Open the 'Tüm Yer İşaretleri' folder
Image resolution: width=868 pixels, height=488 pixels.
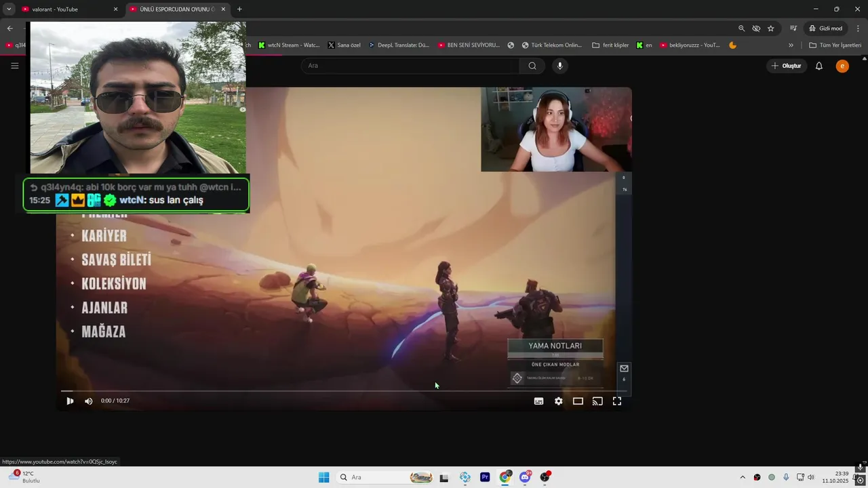tap(835, 45)
